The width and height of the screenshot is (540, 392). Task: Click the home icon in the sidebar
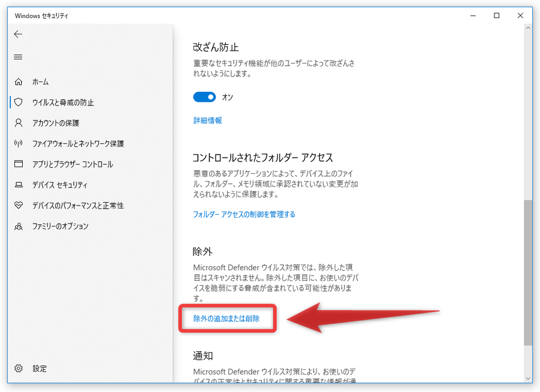(19, 82)
